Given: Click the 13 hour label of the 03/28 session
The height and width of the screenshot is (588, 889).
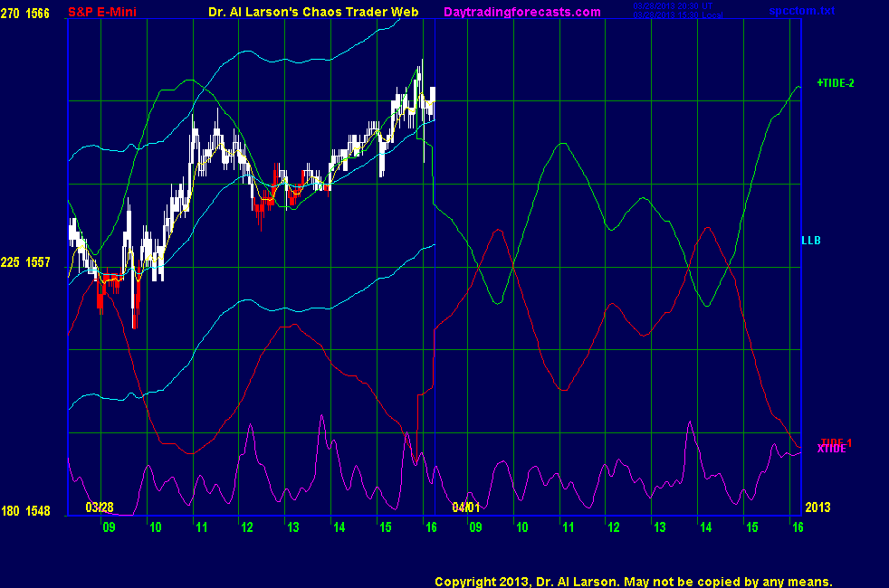Looking at the screenshot, I should [292, 527].
